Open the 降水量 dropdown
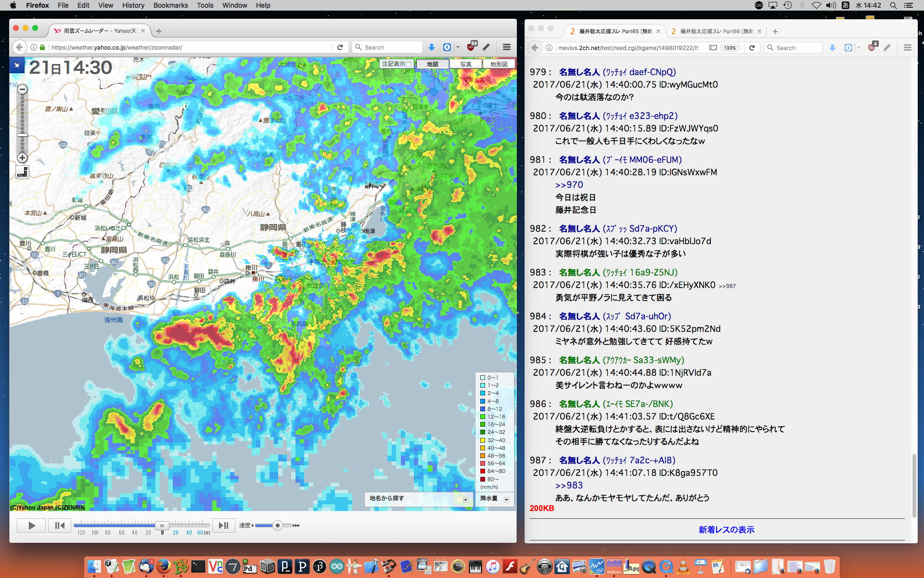Viewport: 924px width, 578px height. pyautogui.click(x=506, y=499)
